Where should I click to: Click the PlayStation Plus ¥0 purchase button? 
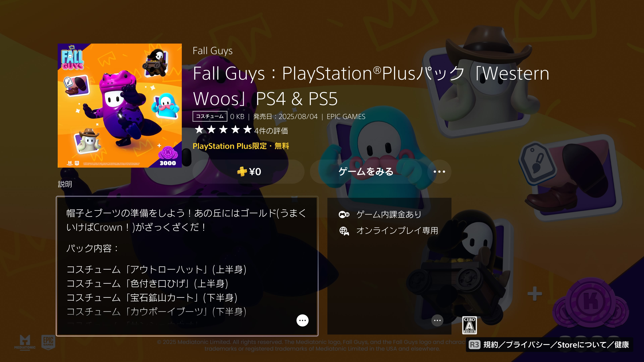click(249, 172)
